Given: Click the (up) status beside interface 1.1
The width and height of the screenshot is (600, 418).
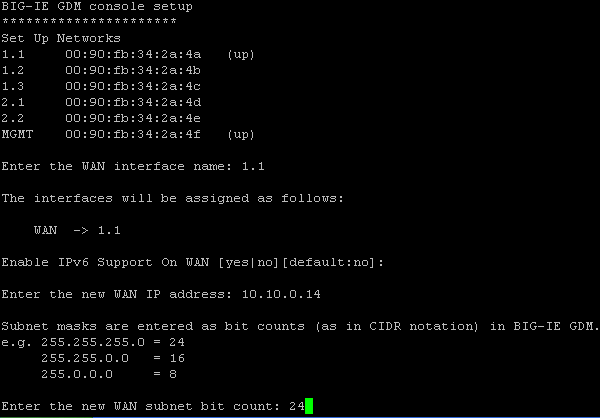Looking at the screenshot, I should coord(241,54).
